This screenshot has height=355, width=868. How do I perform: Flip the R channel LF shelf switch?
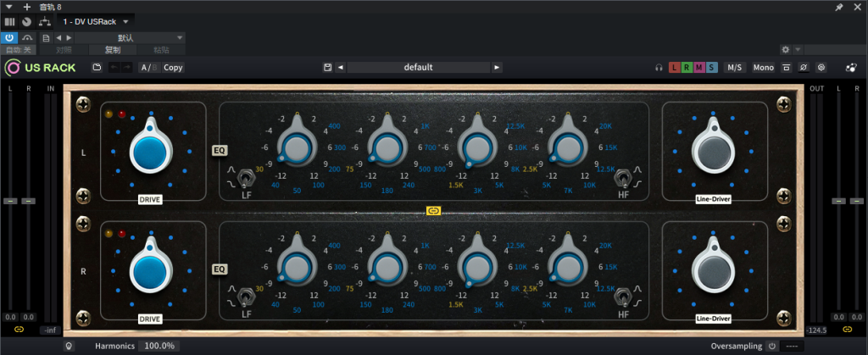click(x=246, y=298)
